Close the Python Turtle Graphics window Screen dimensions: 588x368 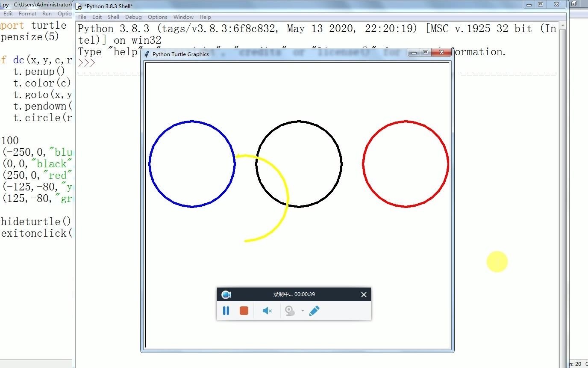[441, 53]
